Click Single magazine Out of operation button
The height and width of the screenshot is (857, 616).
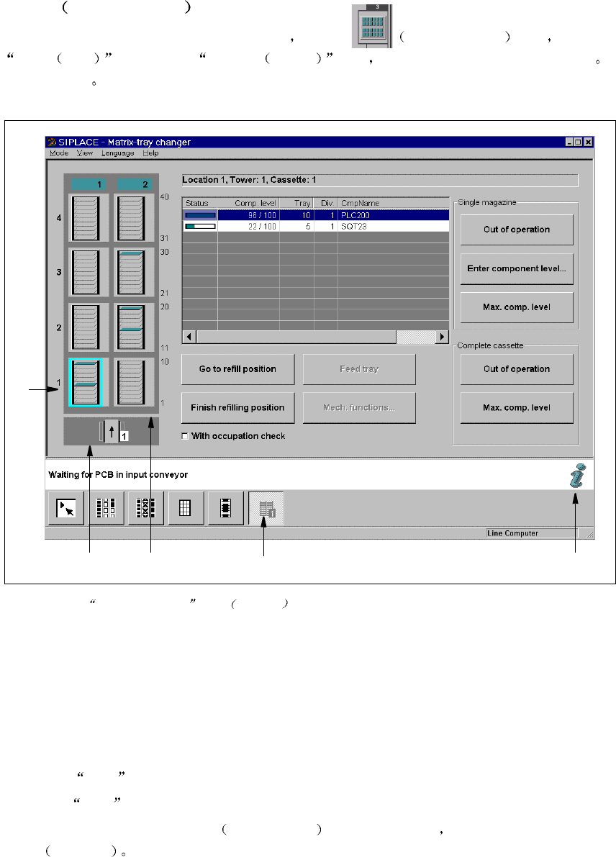point(517,230)
